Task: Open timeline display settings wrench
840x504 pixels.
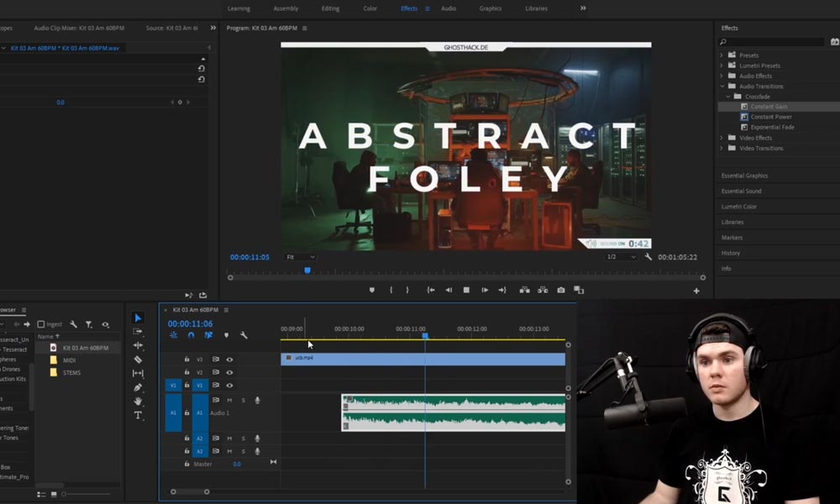Action: pos(244,335)
